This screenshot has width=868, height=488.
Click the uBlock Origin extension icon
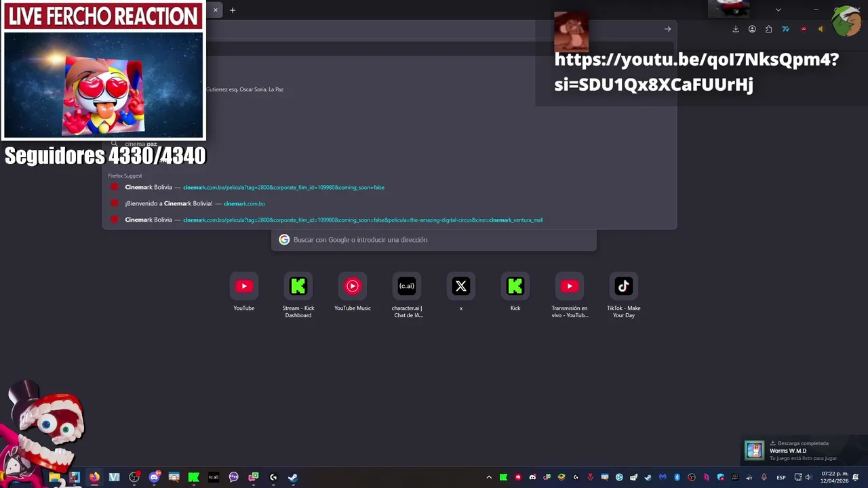point(804,29)
